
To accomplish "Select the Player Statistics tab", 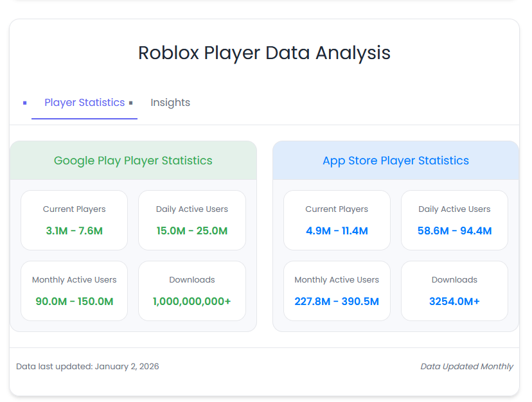I will click(84, 103).
